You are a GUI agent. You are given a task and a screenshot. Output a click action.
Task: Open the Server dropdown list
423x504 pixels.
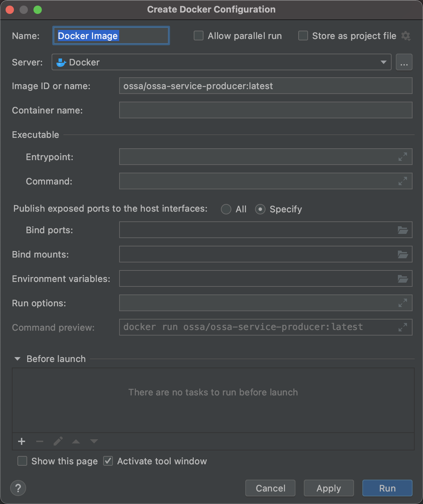click(384, 62)
